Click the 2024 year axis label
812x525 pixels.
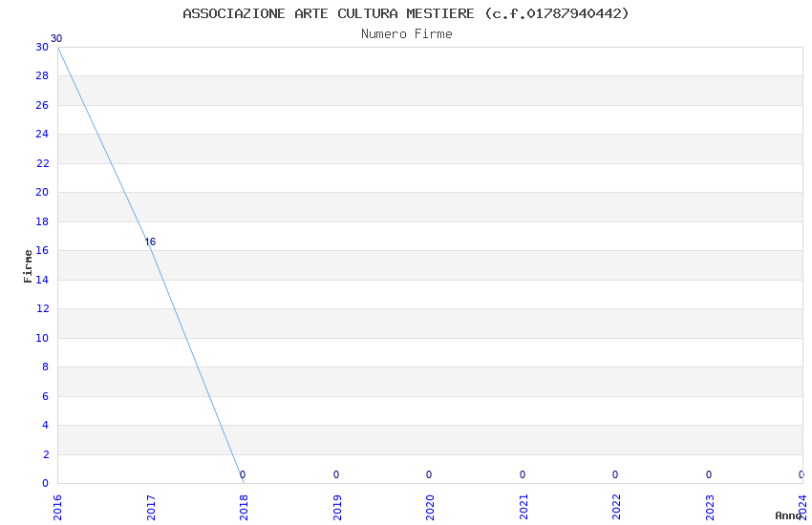(803, 508)
